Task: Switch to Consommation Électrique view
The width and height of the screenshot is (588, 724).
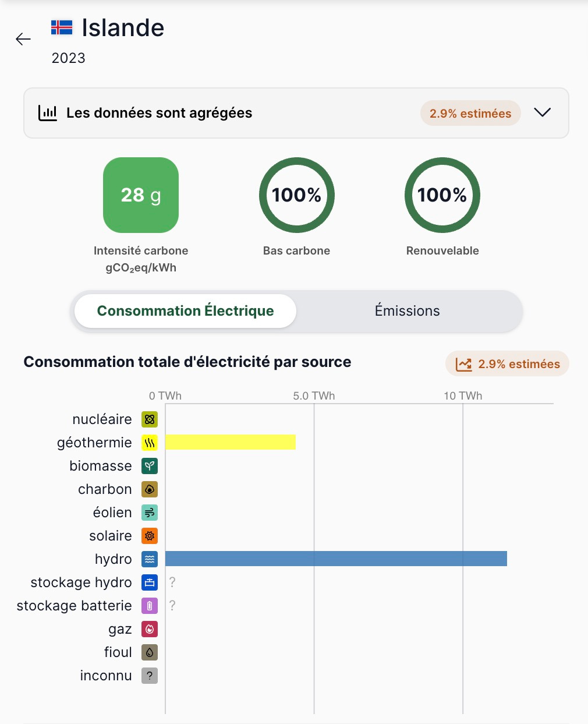Action: pyautogui.click(x=185, y=311)
